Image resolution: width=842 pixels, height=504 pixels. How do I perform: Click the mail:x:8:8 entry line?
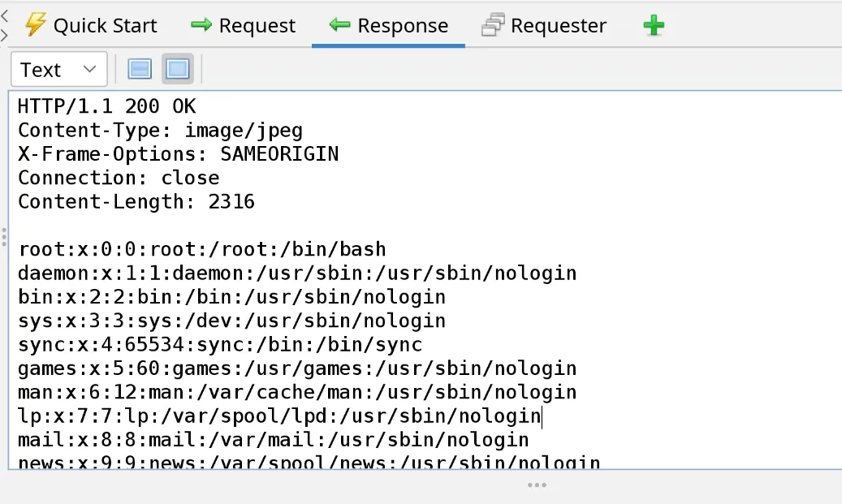pos(274,440)
